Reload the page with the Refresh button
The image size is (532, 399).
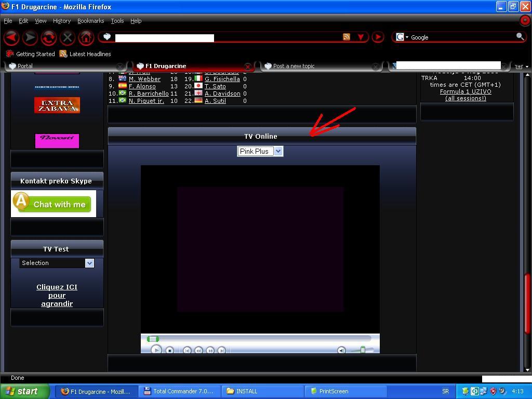click(49, 37)
